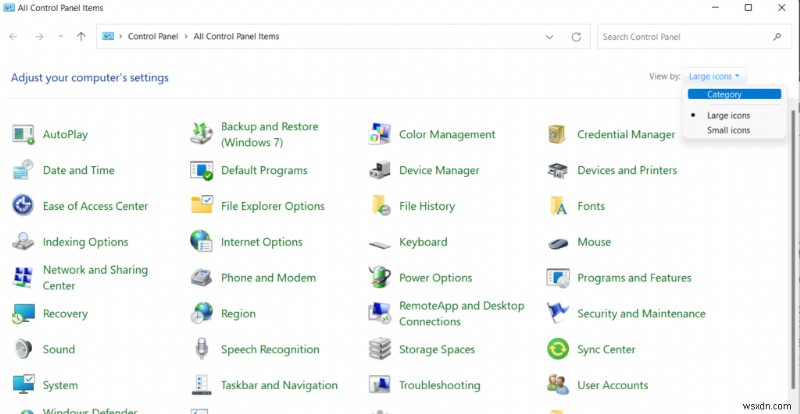The image size is (800, 414).
Task: Open the Indexing Options magnifier icon
Action: [23, 241]
